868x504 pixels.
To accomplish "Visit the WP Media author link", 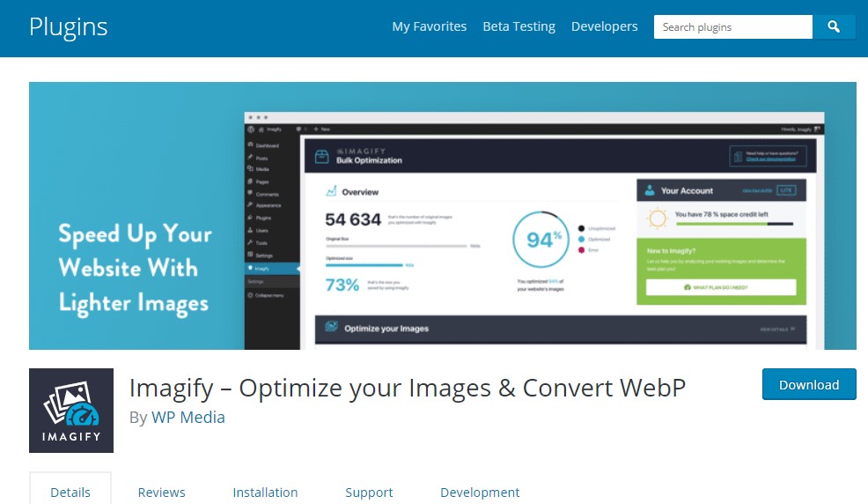I will pyautogui.click(x=188, y=417).
